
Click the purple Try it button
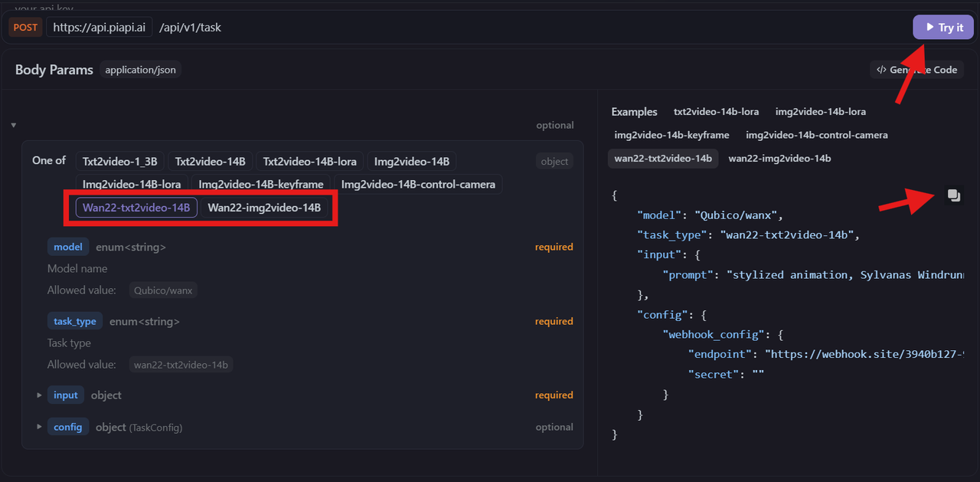943,28
